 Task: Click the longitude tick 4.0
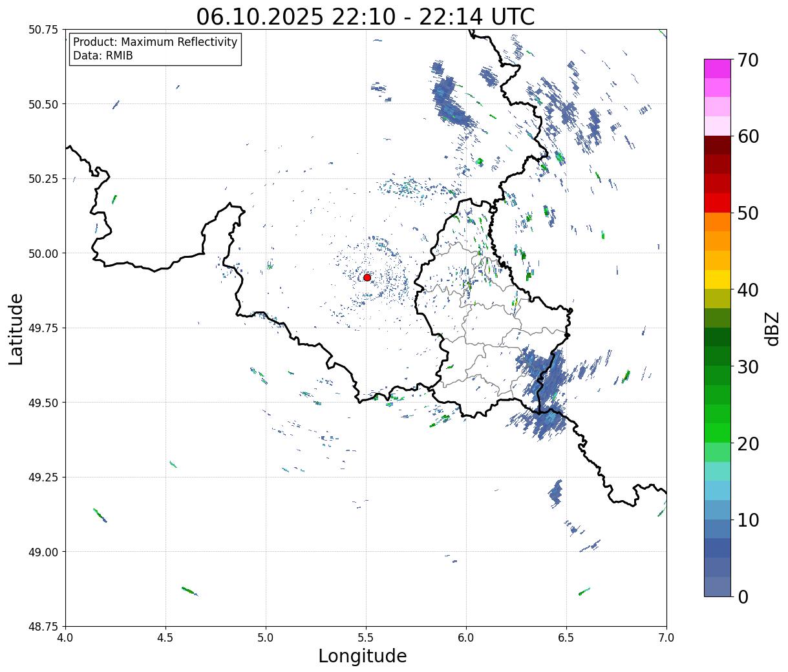tap(65, 638)
